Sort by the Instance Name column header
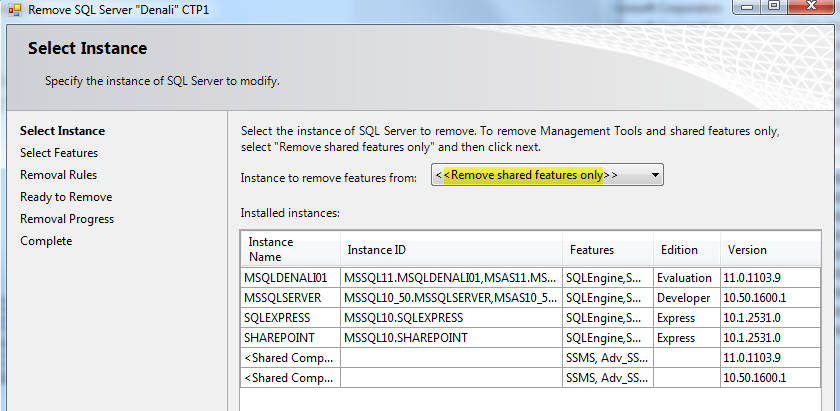The height and width of the screenshot is (411, 840). pyautogui.click(x=290, y=249)
